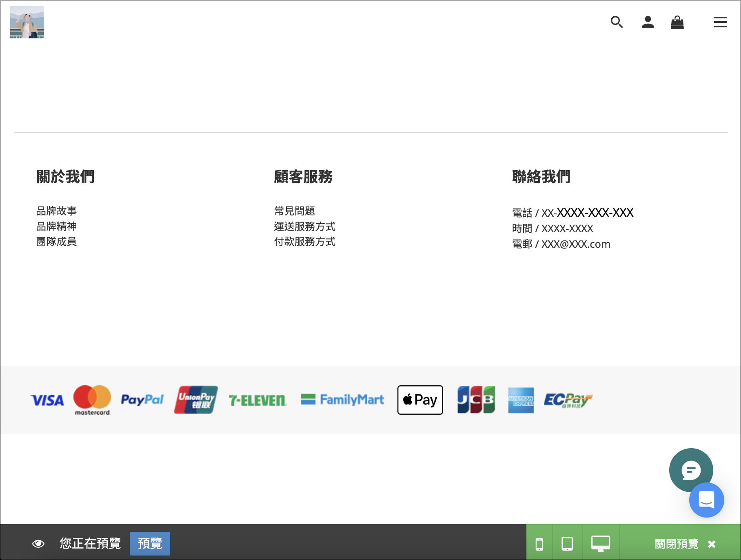Image resolution: width=741 pixels, height=560 pixels.
Task: Click the 關於我們 heading
Action: point(65,177)
